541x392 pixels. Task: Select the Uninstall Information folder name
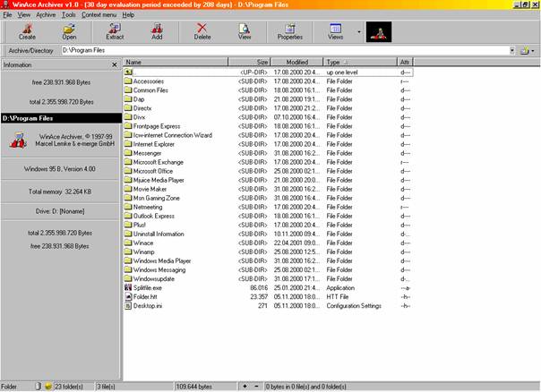coord(159,234)
